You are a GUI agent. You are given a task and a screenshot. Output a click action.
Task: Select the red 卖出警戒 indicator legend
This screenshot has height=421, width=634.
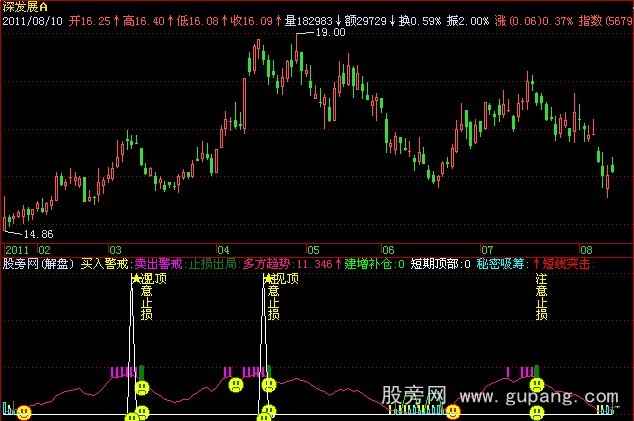[158, 264]
